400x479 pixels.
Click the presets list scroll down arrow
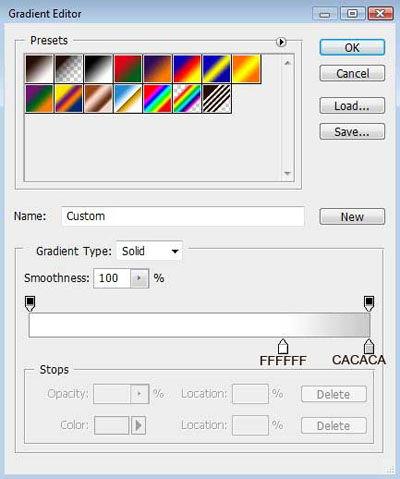point(287,173)
